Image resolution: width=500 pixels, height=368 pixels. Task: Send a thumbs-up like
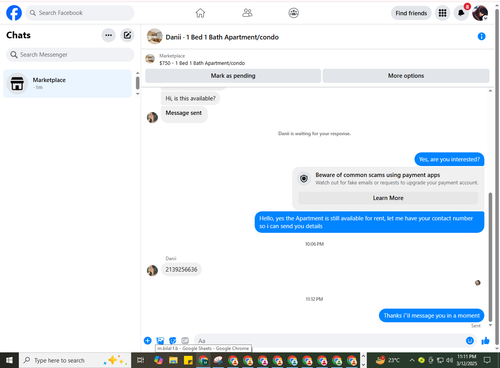coord(485,340)
